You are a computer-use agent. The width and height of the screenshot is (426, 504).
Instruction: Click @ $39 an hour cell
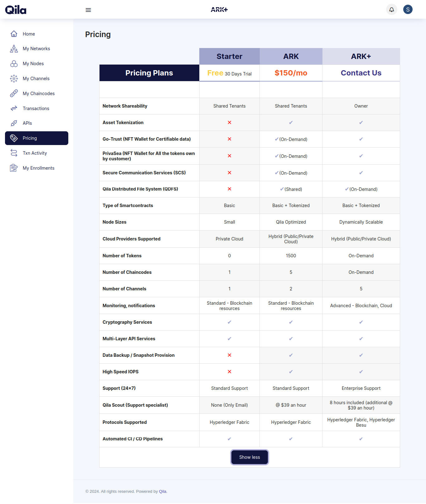[291, 405]
